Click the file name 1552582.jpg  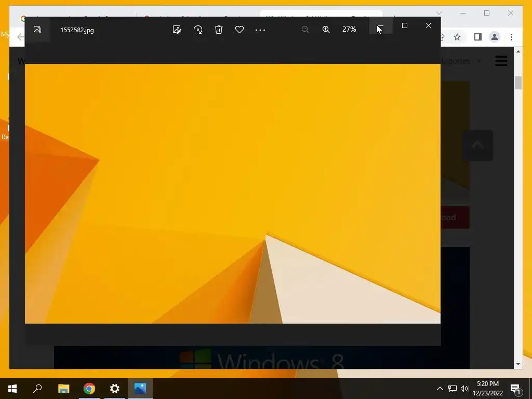77,30
